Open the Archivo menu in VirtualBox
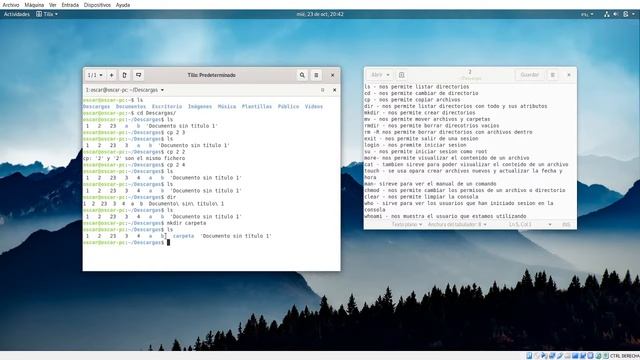The height and width of the screenshot is (360, 640). (11, 5)
